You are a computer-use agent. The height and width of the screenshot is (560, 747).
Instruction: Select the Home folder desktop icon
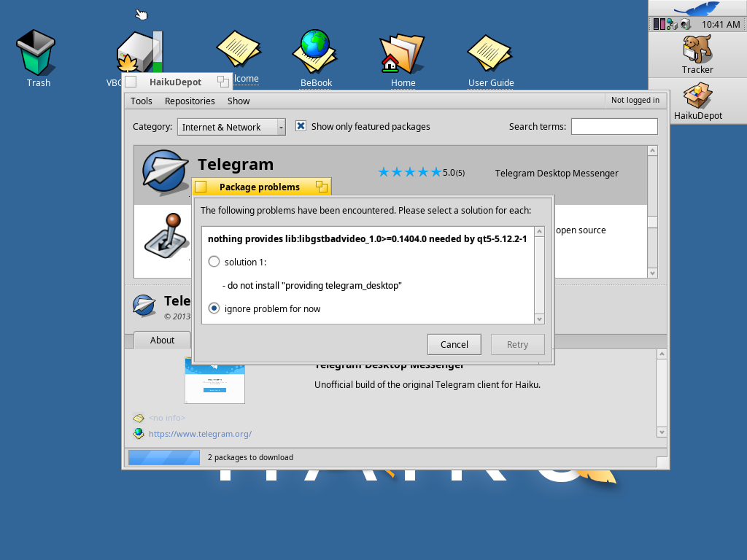click(x=402, y=53)
